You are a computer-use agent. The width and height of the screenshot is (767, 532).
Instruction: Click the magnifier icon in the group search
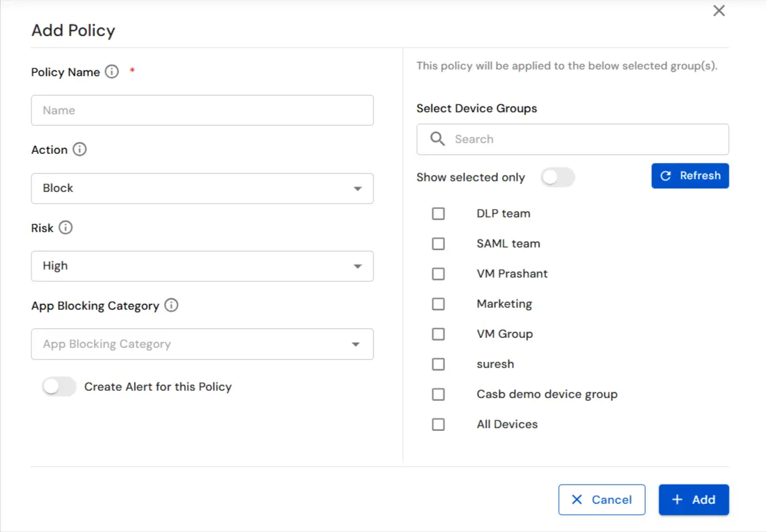tap(437, 139)
